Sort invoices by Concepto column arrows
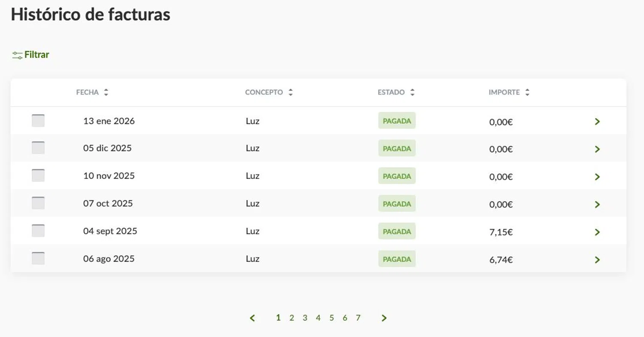Viewport: 644px width, 337px height. 291,92
